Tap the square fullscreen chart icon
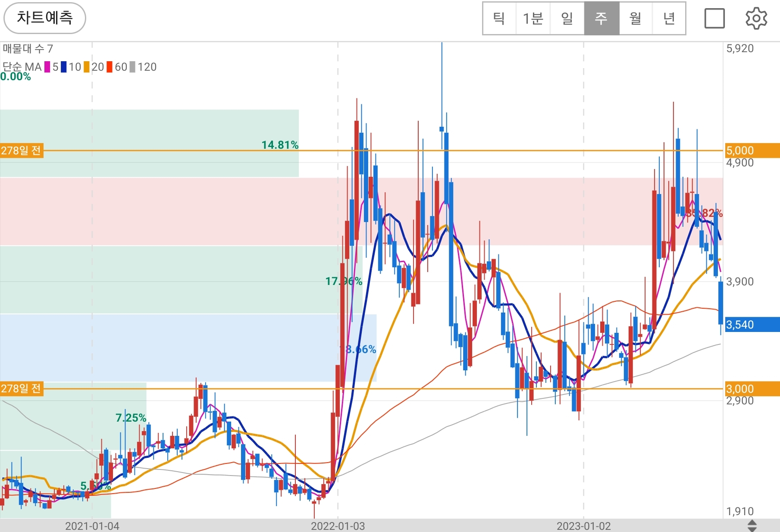780x532 pixels. (714, 19)
